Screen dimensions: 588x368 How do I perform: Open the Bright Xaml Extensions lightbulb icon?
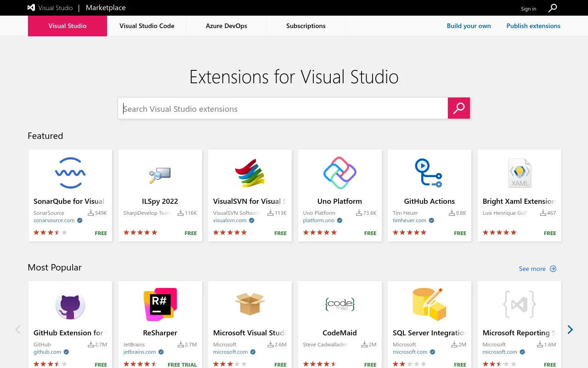[519, 173]
